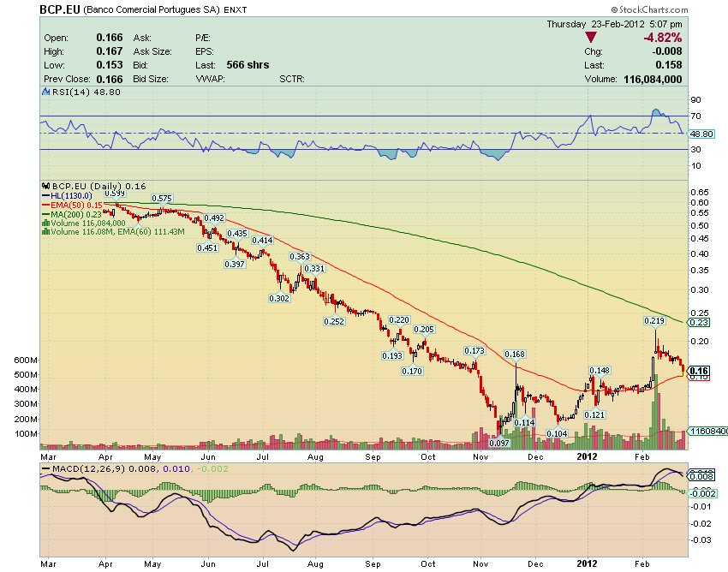Click the 0.193 price annotation
The height and width of the screenshot is (572, 728).
point(392,355)
